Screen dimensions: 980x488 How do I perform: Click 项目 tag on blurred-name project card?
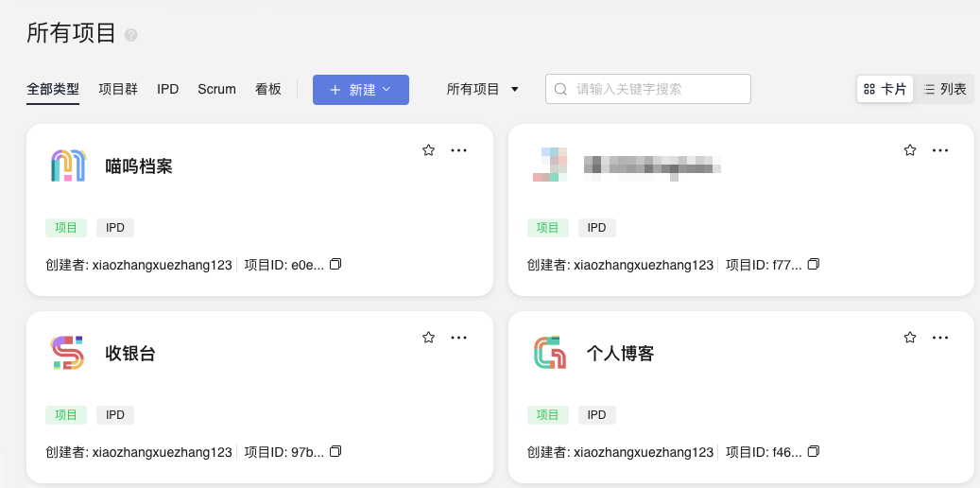548,228
